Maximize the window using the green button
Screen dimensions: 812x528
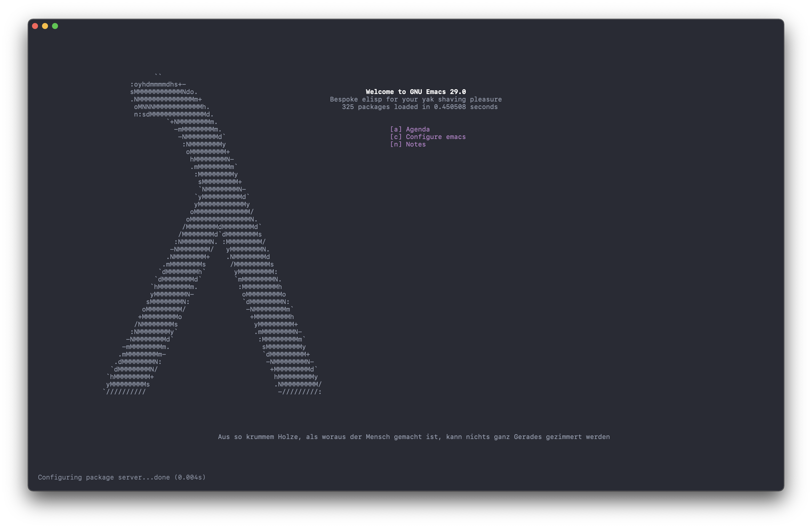(55, 26)
